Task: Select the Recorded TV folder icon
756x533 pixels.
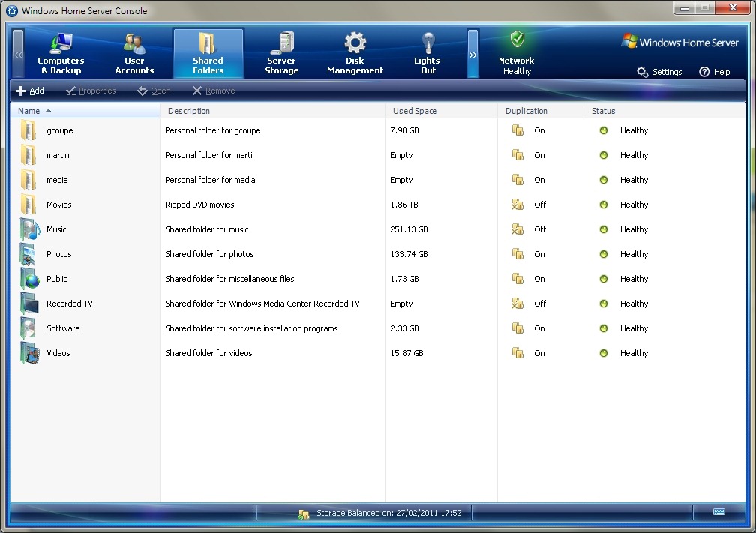Action: (29, 304)
